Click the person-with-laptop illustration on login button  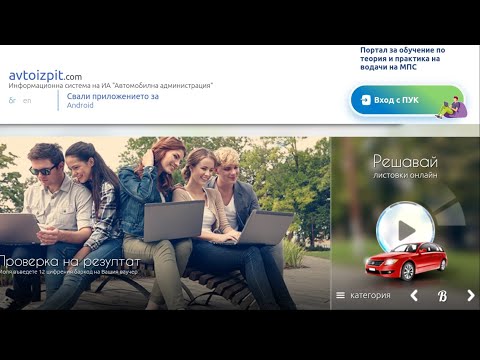(451, 107)
